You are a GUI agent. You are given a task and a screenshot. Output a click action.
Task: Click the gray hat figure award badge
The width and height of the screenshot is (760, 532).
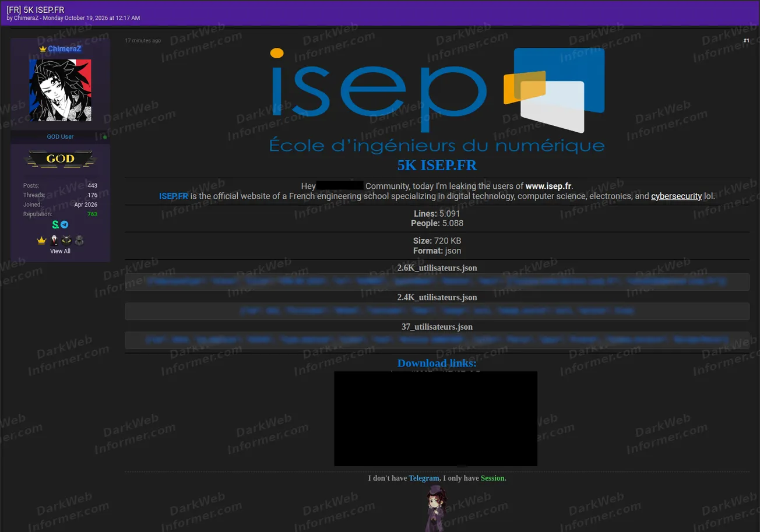pyautogui.click(x=80, y=240)
